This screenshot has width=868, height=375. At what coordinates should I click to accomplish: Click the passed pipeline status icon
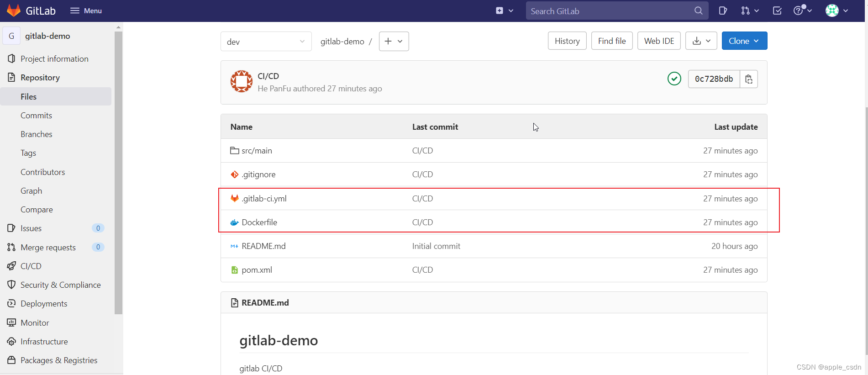(x=674, y=79)
